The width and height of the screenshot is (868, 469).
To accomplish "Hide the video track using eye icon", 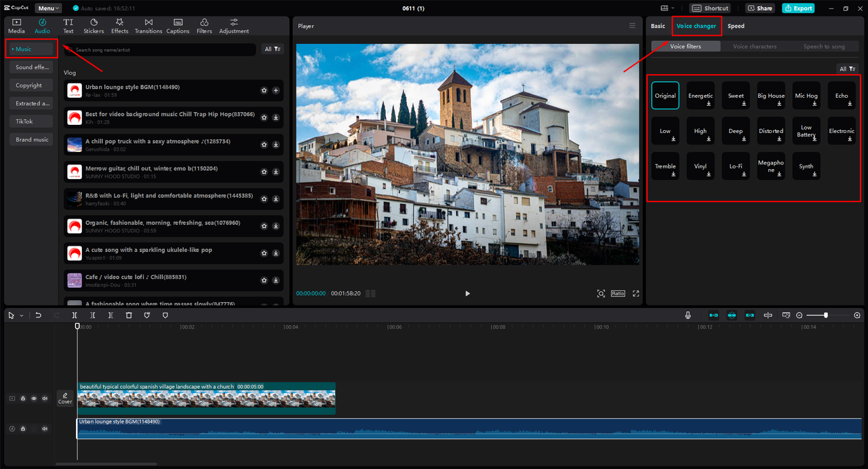I will coord(34,398).
